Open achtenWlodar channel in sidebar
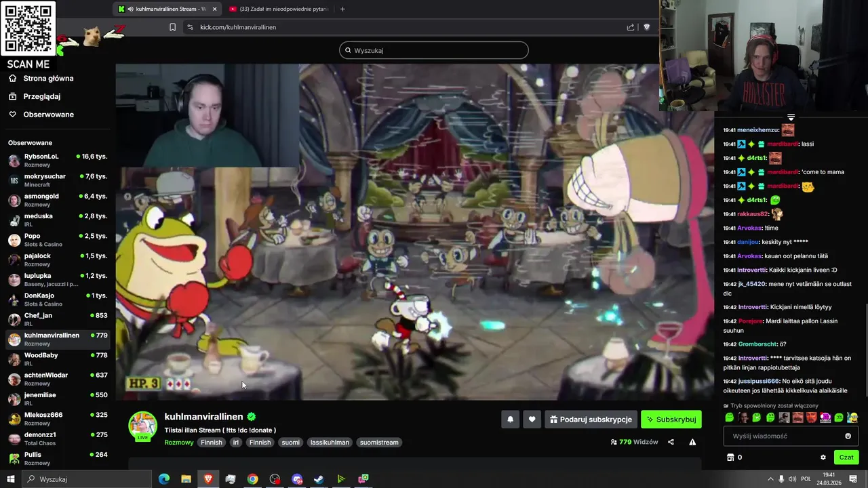 coord(58,379)
